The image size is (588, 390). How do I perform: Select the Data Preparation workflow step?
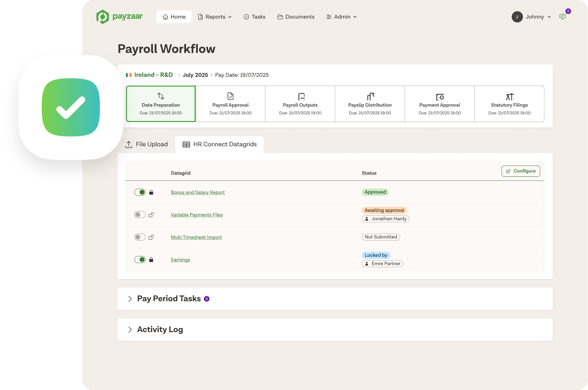click(x=161, y=104)
